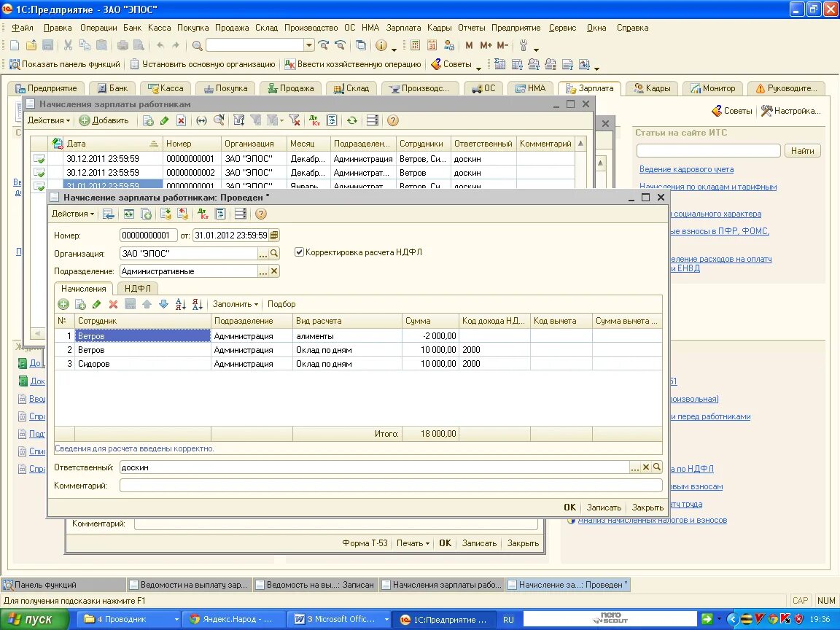
Task: Click Записать in the document window
Action: click(604, 507)
